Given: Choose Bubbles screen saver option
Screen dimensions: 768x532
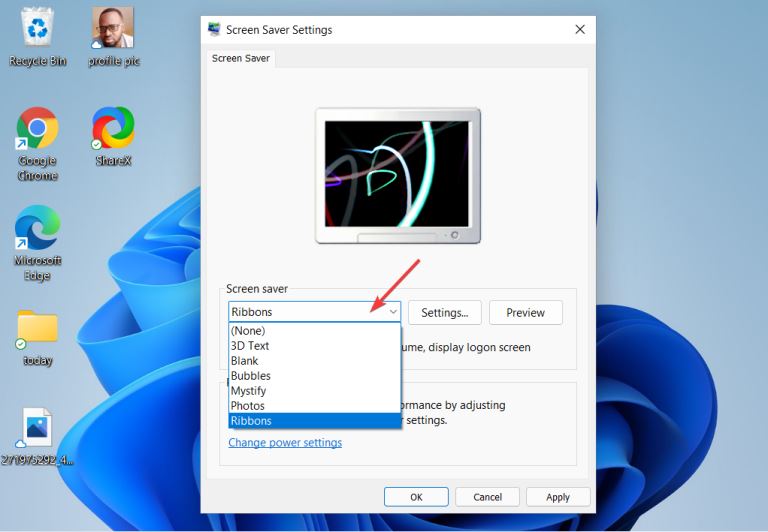Looking at the screenshot, I should click(314, 376).
